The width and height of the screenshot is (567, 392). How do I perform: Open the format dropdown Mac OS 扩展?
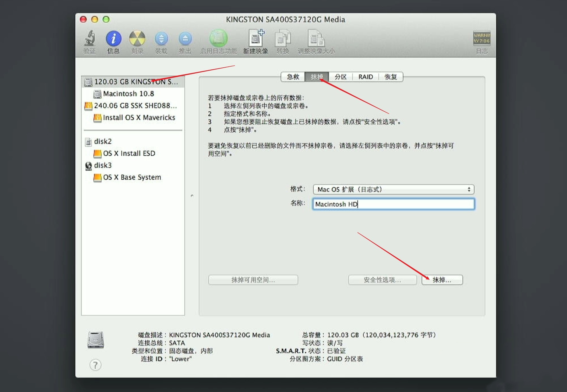(393, 189)
